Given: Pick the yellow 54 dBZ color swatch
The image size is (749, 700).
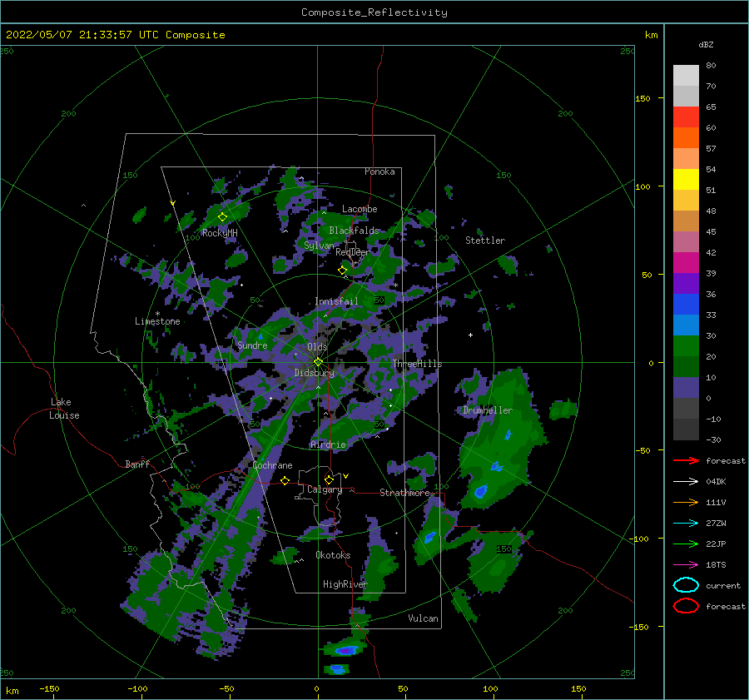Looking at the screenshot, I should click(686, 179).
